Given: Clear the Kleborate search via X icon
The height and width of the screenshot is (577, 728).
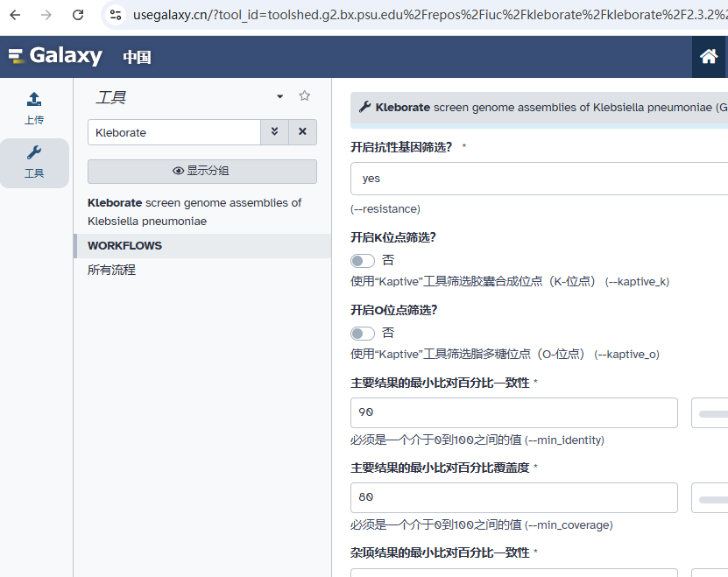Looking at the screenshot, I should click(x=300, y=131).
